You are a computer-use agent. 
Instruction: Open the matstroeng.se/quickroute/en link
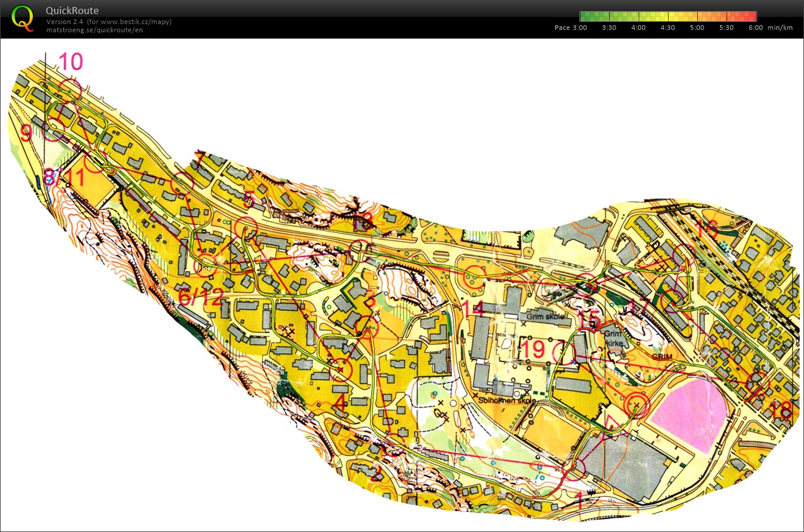[94, 30]
